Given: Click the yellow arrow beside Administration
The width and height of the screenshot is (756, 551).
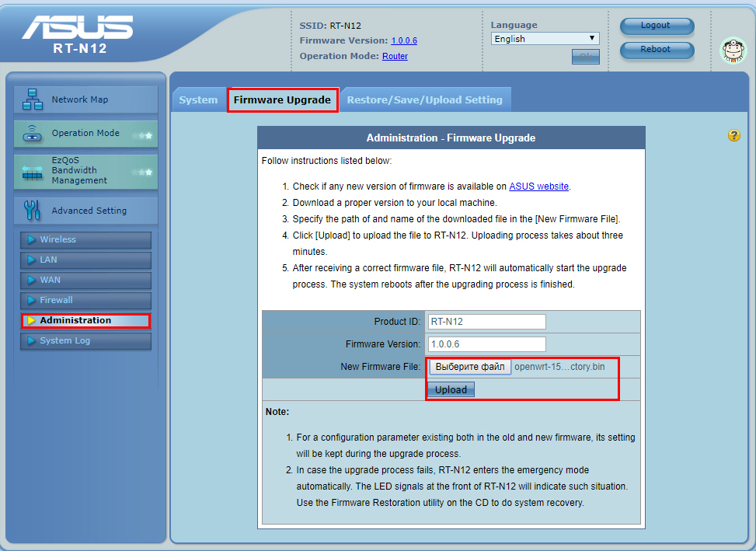Looking at the screenshot, I should point(31,320).
